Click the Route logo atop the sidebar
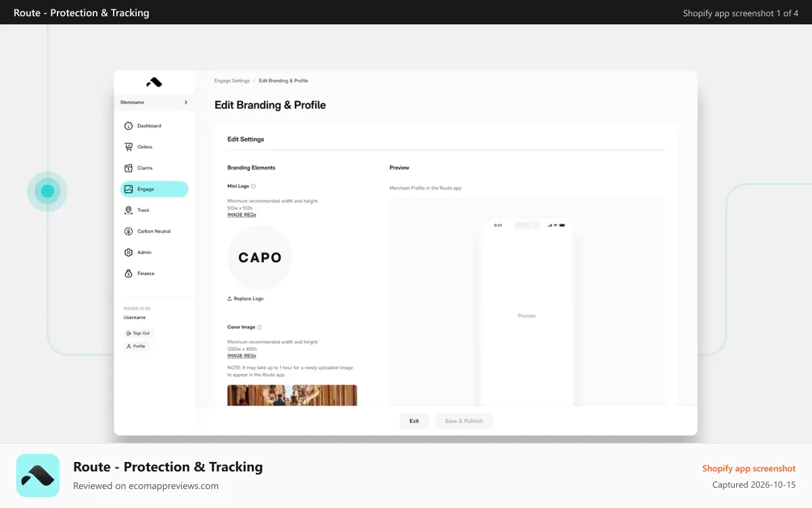Screen dimensions: 812x508 tap(154, 83)
